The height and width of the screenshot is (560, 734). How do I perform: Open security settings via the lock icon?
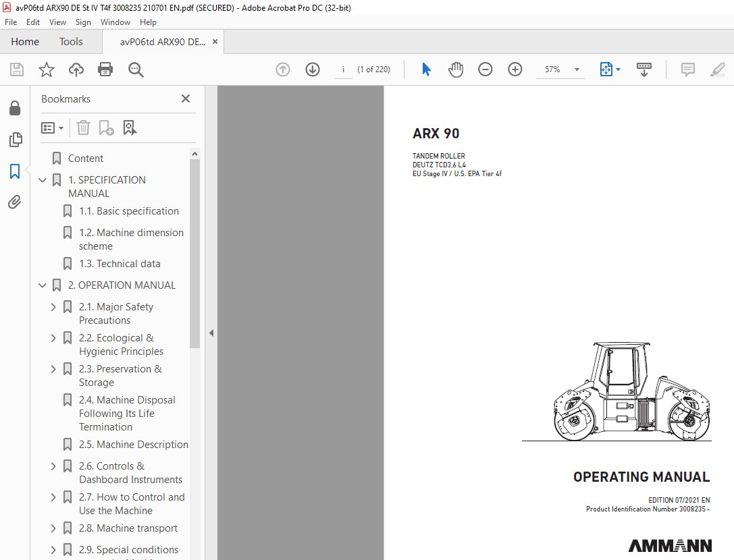point(15,108)
